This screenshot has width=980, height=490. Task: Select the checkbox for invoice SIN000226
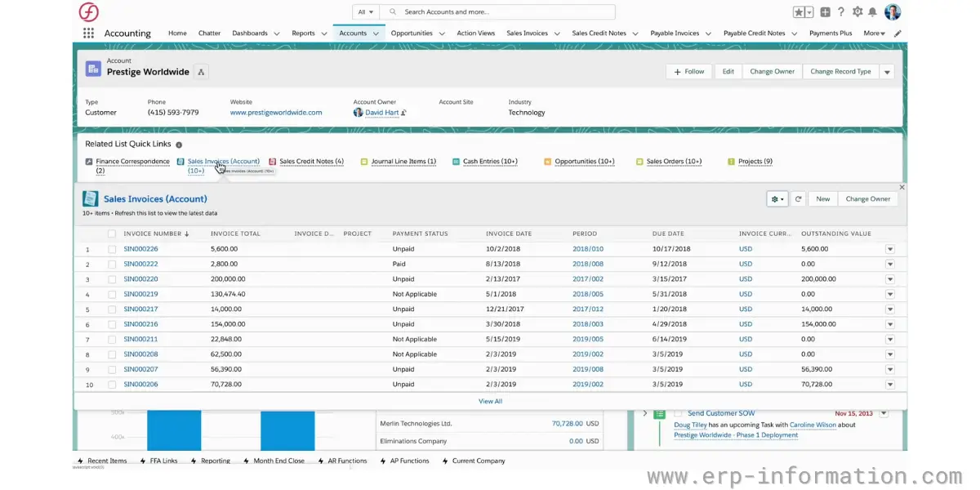click(111, 248)
